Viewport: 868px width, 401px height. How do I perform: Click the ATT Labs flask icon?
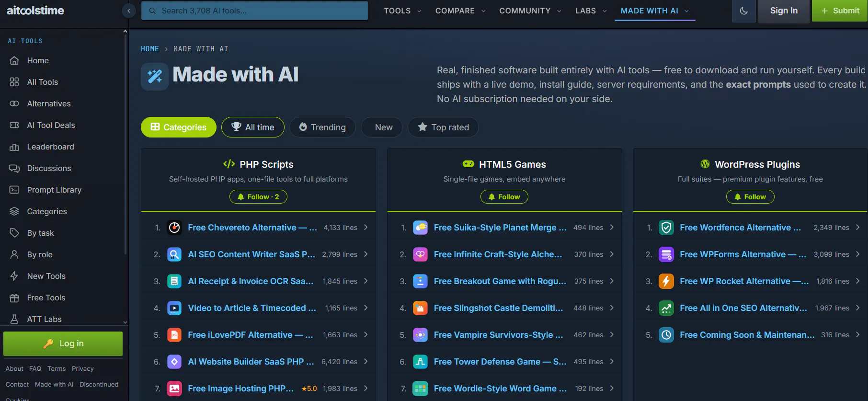(x=14, y=319)
